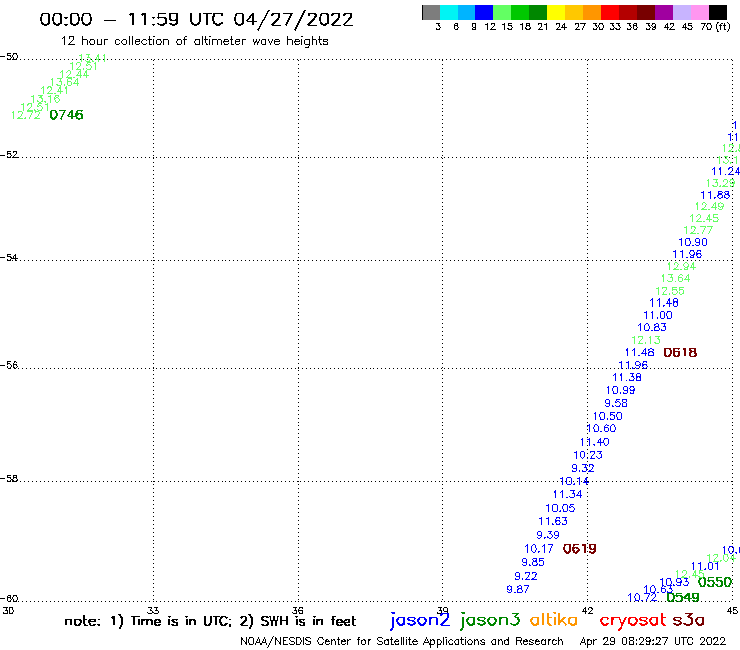
Task: Click the 10.50 wave height value
Action: coord(607,416)
